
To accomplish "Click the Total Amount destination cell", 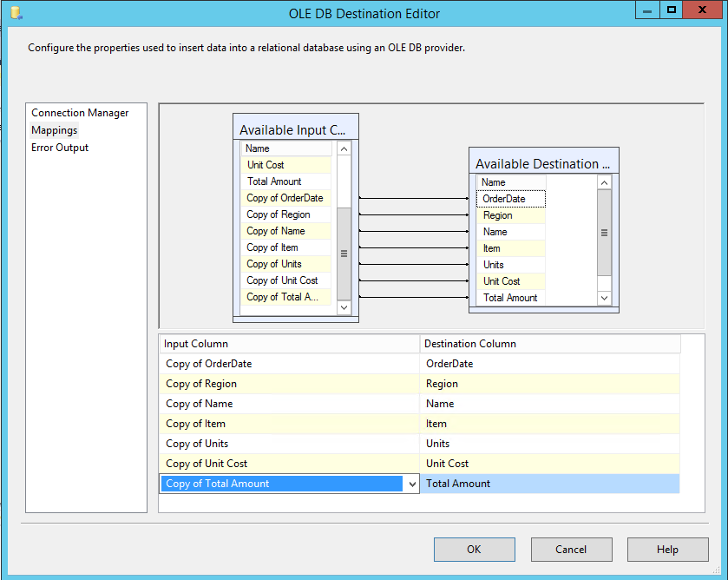I will point(550,484).
